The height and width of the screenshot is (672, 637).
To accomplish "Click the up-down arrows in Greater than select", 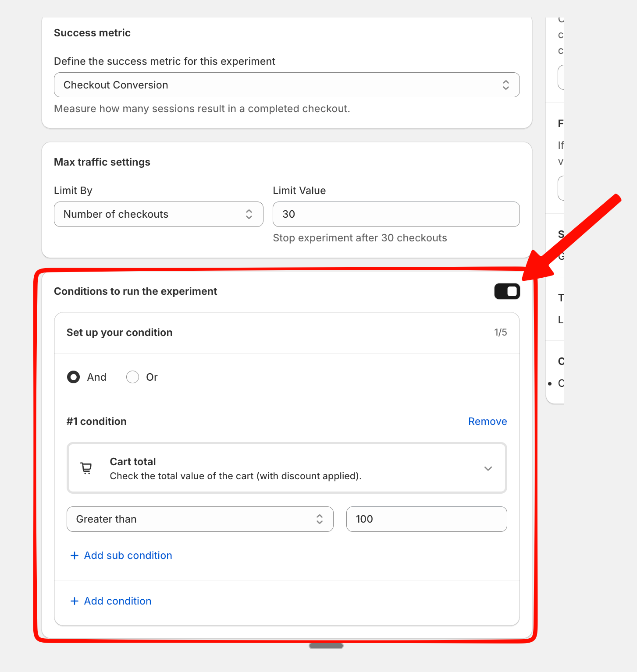I will [320, 519].
